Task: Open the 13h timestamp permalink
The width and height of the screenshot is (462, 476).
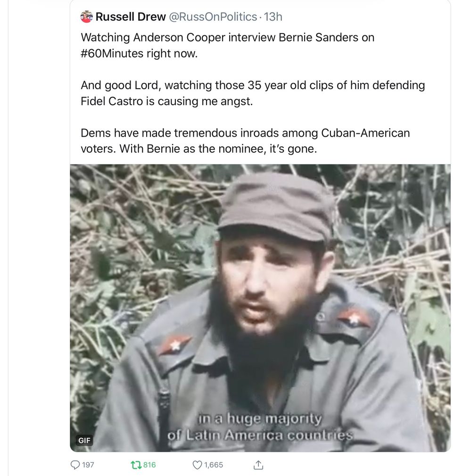Action: tap(273, 16)
